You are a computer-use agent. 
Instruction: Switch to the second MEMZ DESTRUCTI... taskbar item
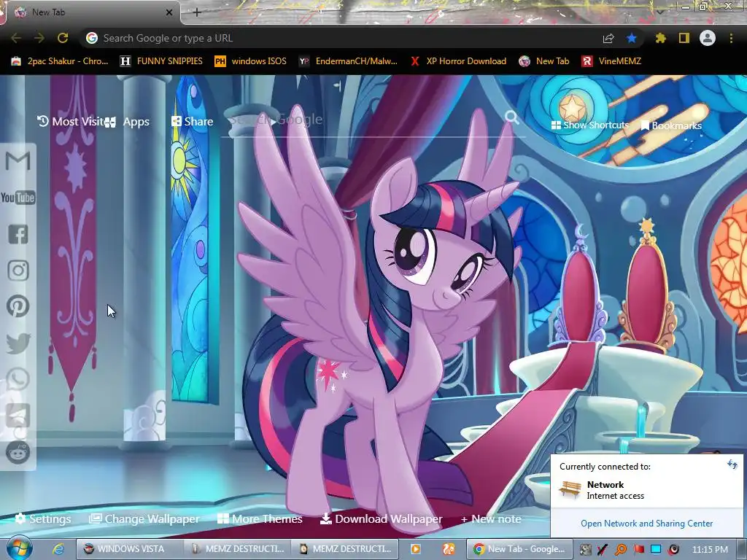[x=345, y=549]
